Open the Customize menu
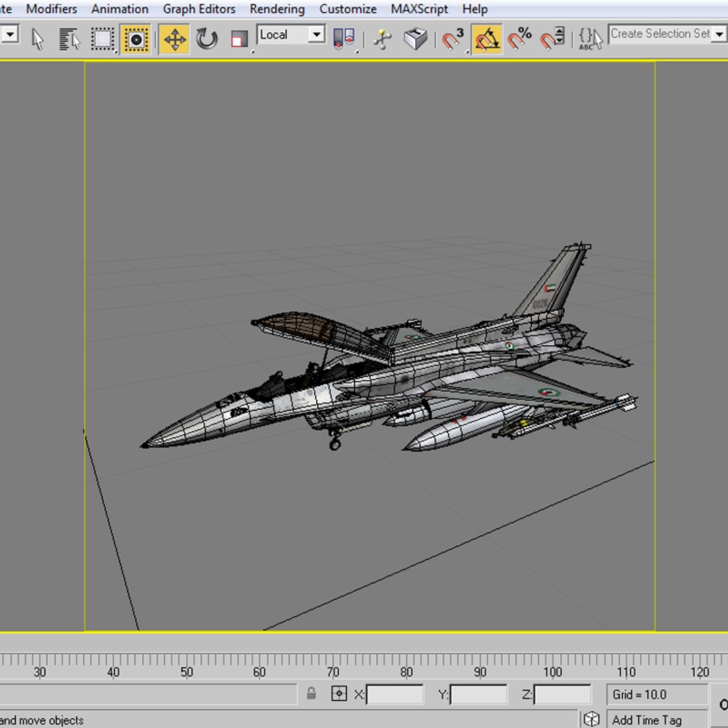The image size is (728, 728). pos(348,9)
